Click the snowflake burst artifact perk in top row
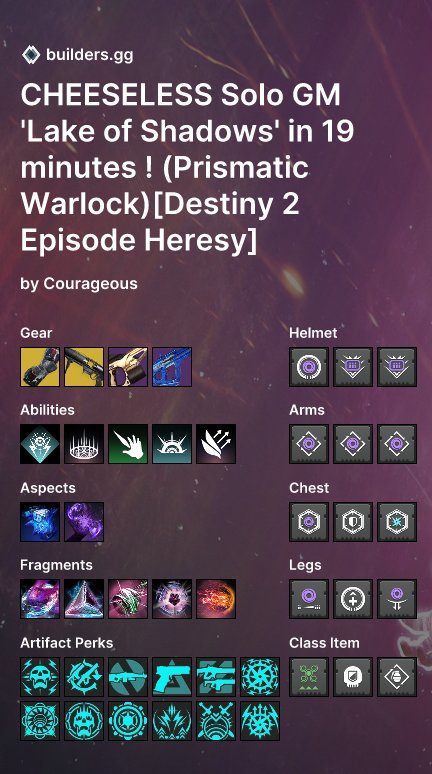Viewport: 432px width, 774px height. pyautogui.click(x=260, y=677)
